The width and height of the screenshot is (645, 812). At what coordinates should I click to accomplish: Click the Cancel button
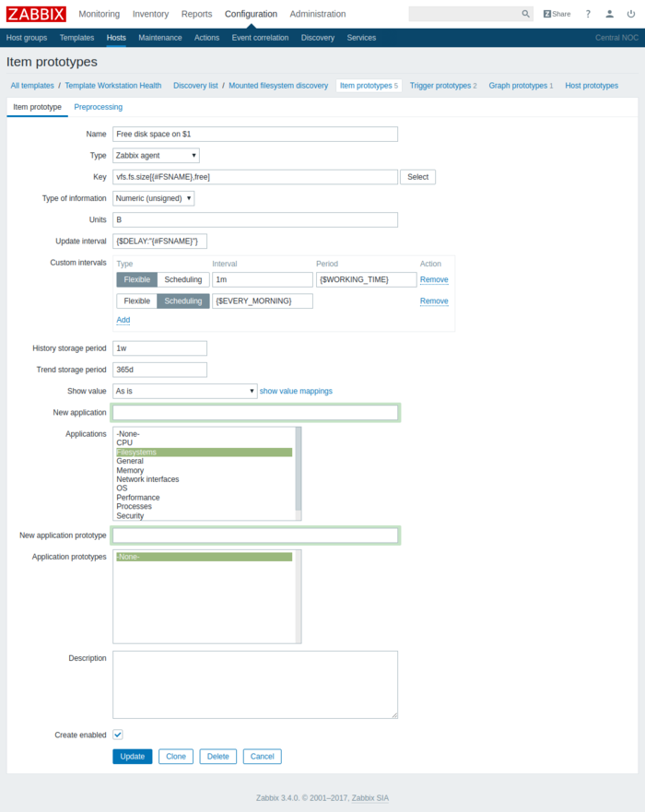tap(263, 757)
